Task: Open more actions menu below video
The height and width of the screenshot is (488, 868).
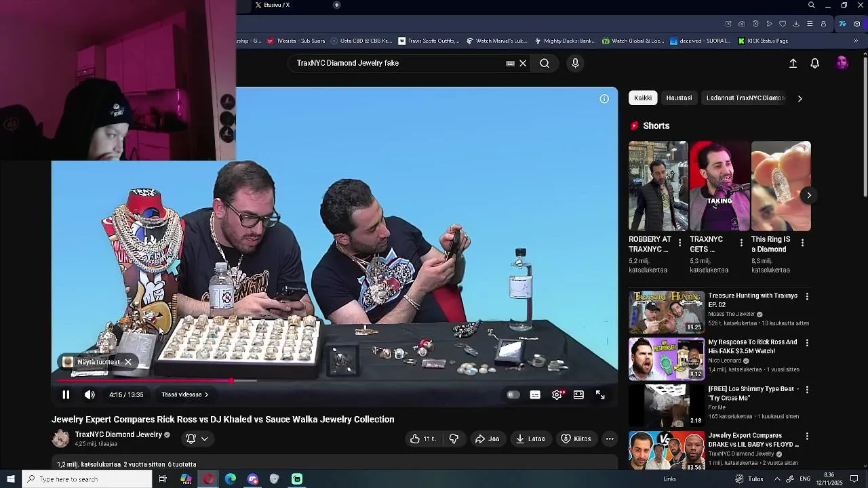Action: pyautogui.click(x=610, y=439)
